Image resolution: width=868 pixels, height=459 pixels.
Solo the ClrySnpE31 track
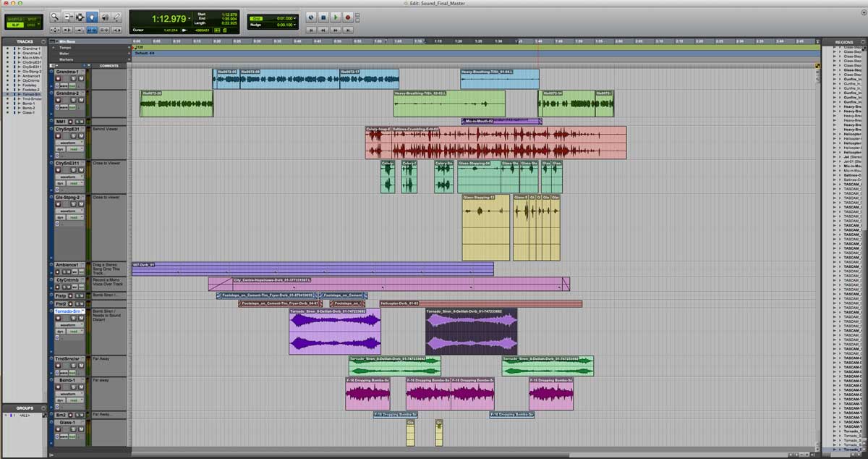pyautogui.click(x=73, y=135)
